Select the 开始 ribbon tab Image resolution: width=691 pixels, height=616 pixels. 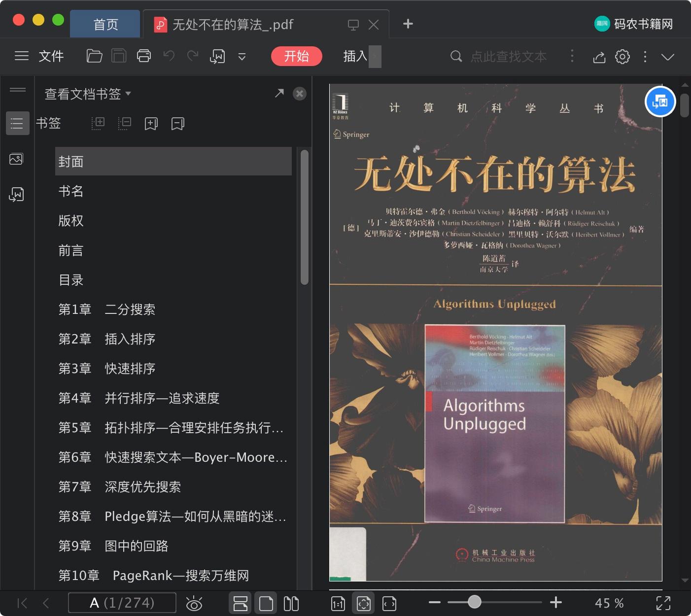point(297,56)
